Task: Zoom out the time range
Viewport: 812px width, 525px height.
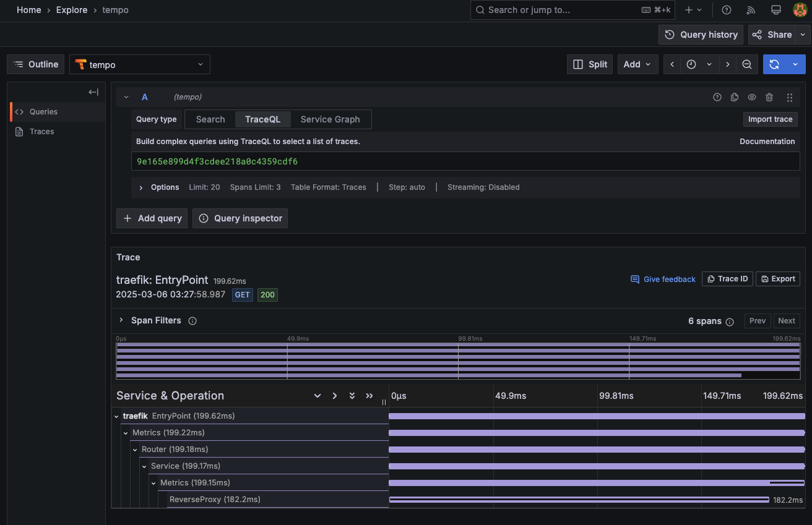Action: (x=747, y=64)
